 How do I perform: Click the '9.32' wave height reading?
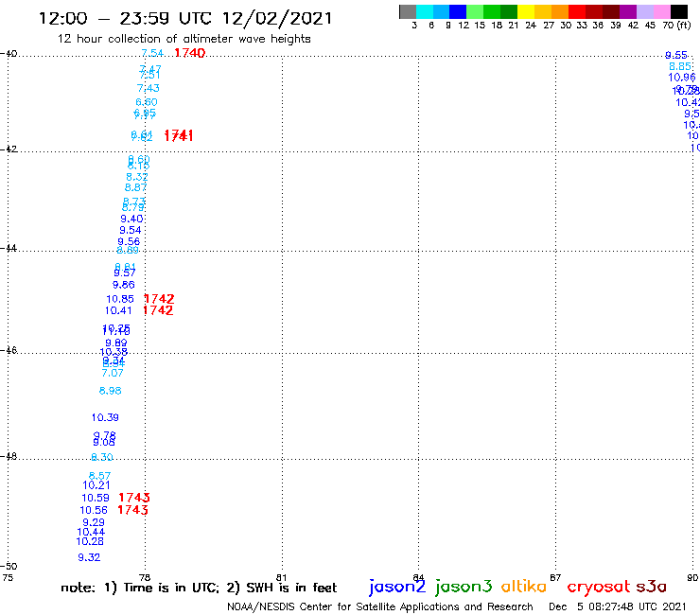click(89, 557)
